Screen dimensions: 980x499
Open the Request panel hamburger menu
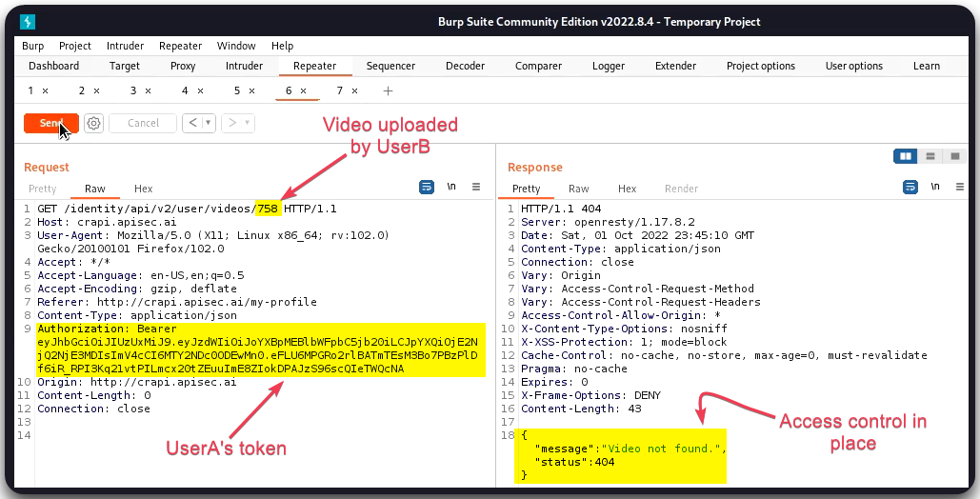pyautogui.click(x=476, y=187)
